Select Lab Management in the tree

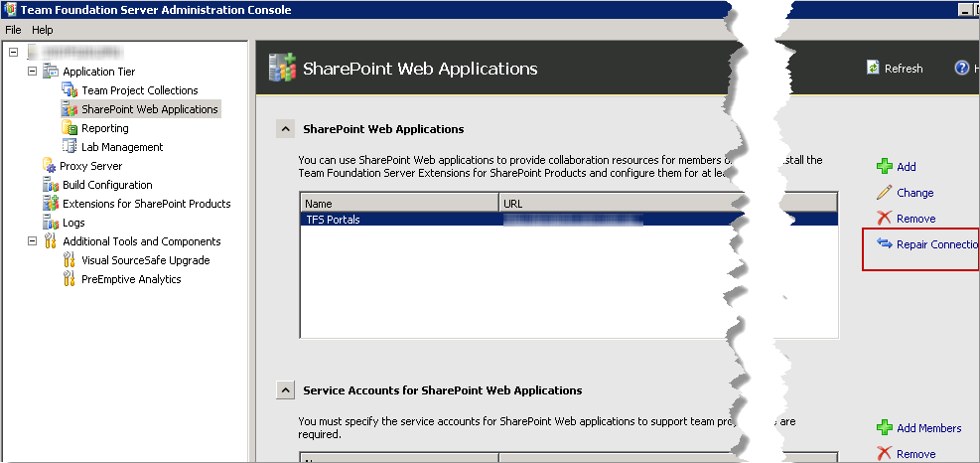click(x=122, y=147)
